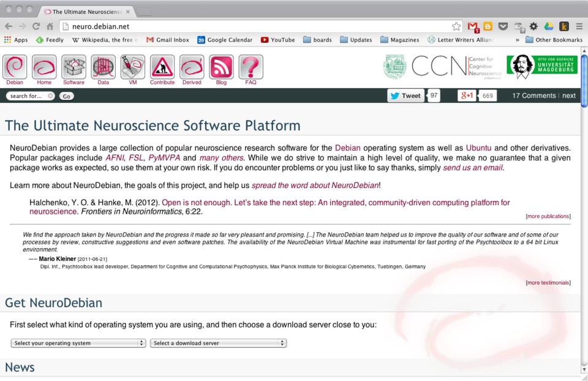Expand the Select a download server dropdown
Screen dimensions: 588x381
pyautogui.click(x=218, y=343)
